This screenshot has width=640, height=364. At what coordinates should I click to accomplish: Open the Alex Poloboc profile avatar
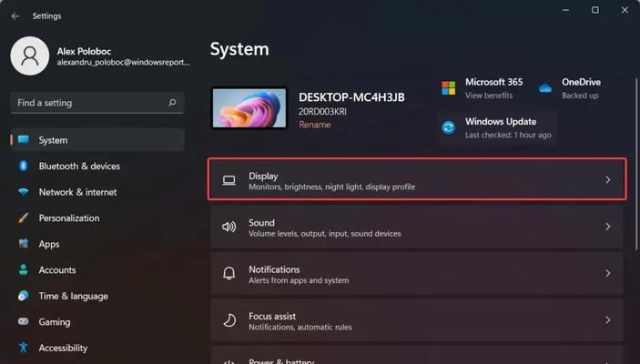tap(30, 56)
